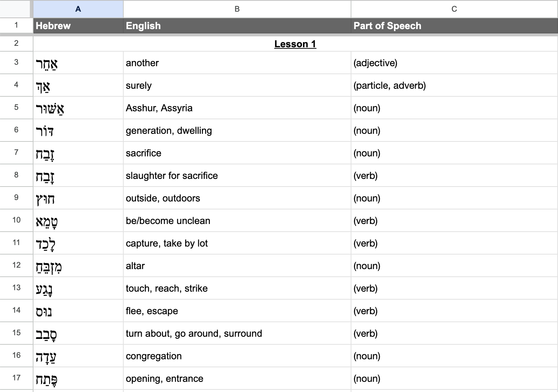The height and width of the screenshot is (392, 558).
Task: Select row 5 header
Action: click(16, 108)
